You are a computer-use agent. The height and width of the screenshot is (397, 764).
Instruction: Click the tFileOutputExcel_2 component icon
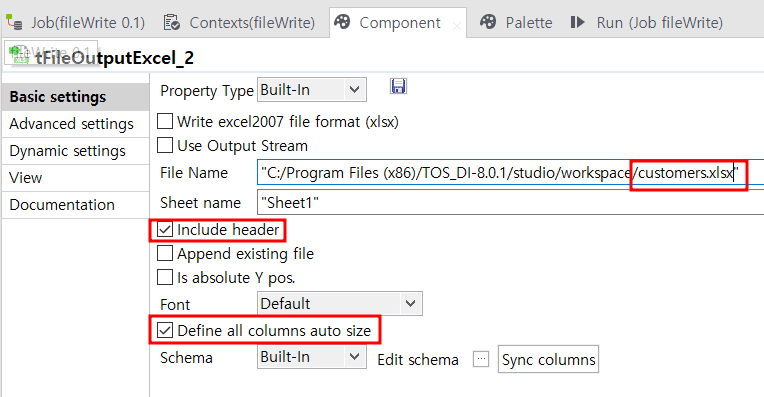[x=19, y=55]
